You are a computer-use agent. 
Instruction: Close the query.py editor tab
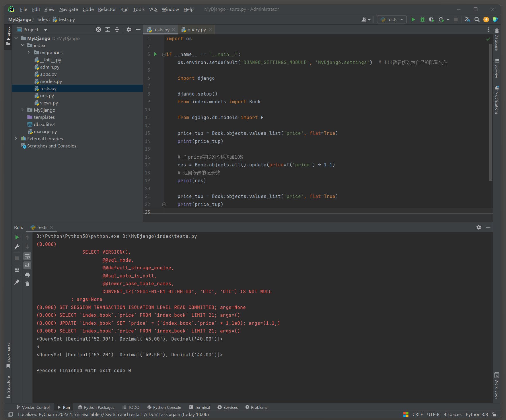tap(210, 30)
